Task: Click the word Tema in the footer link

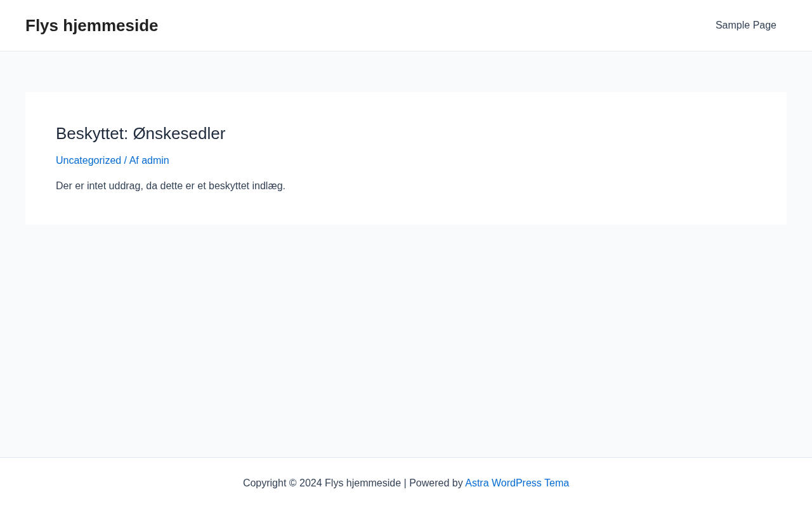Action: click(x=556, y=483)
